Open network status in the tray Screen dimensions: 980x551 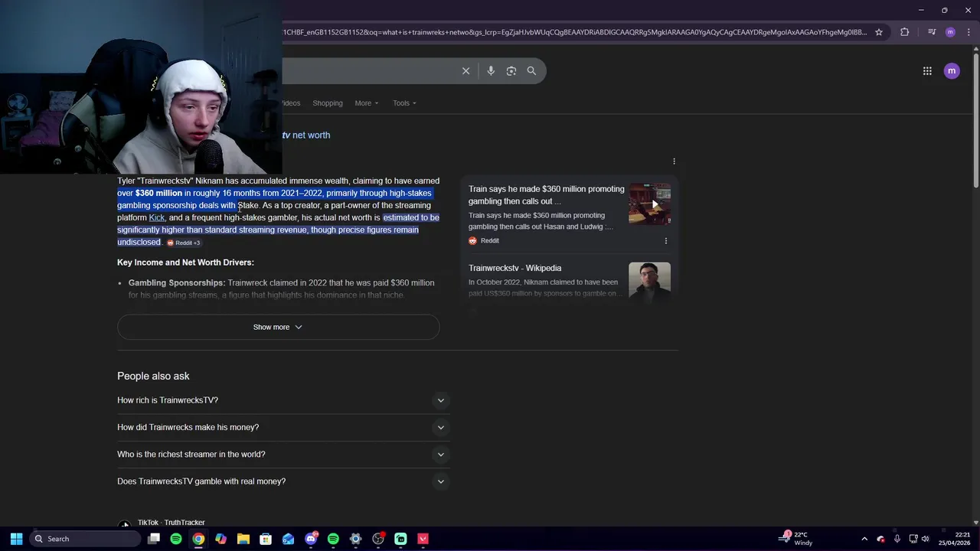click(x=913, y=539)
